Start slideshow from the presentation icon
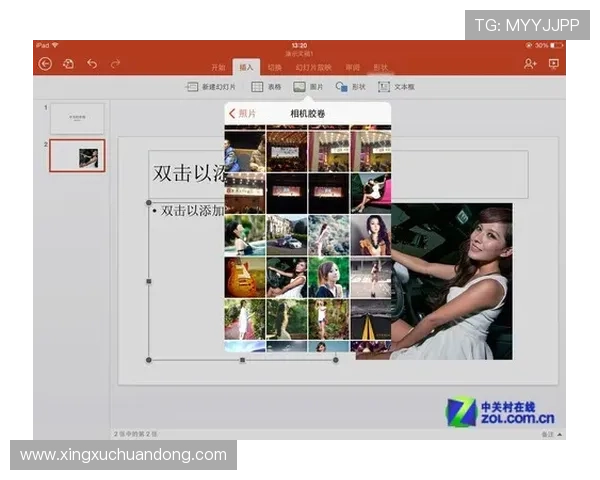Screen dimensions: 600x480 tap(553, 64)
